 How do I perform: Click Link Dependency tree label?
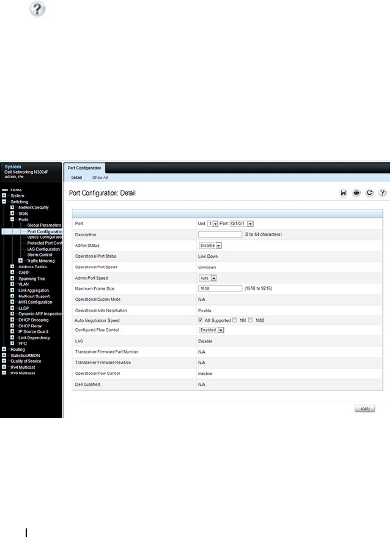pyautogui.click(x=34, y=337)
